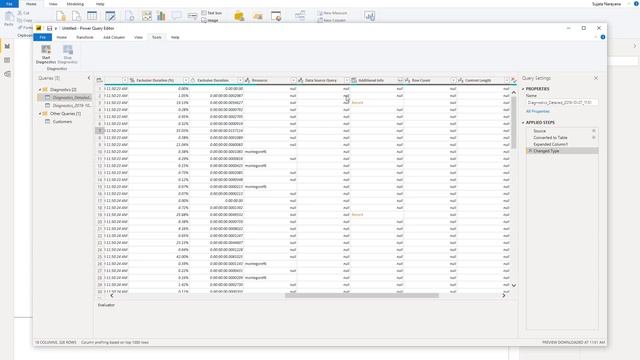
Task: Open filter dropdown of Data Source Query column
Action: [x=347, y=80]
